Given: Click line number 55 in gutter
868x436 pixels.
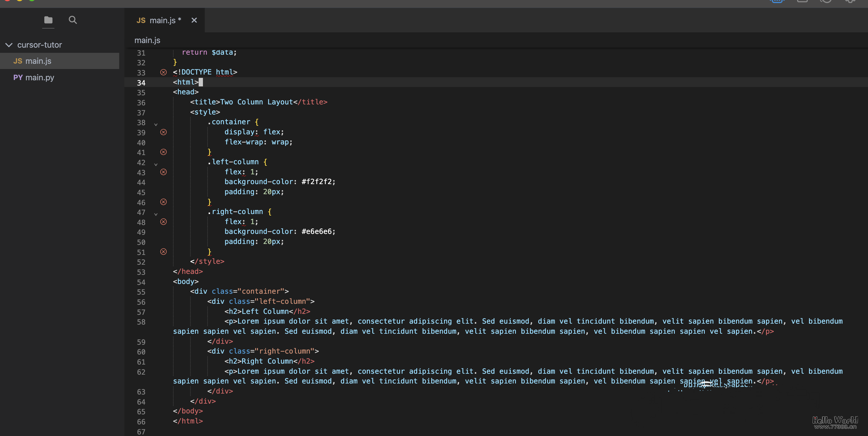Looking at the screenshot, I should 141,292.
